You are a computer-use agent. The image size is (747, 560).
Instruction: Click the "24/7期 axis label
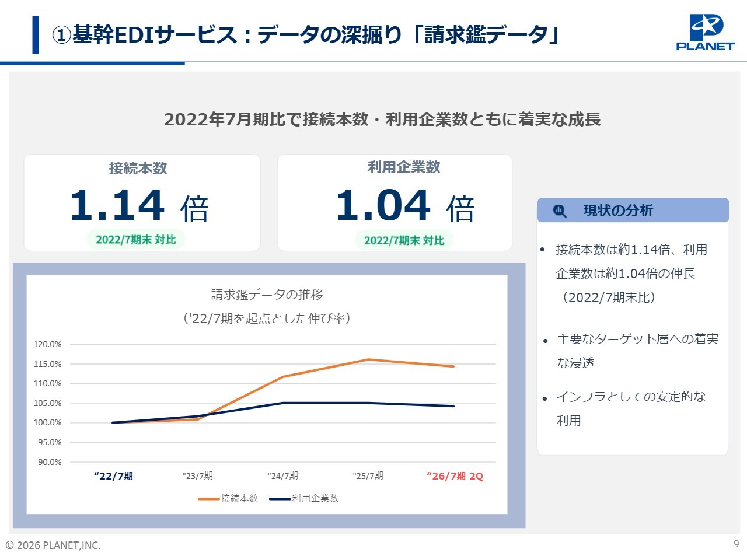point(283,476)
